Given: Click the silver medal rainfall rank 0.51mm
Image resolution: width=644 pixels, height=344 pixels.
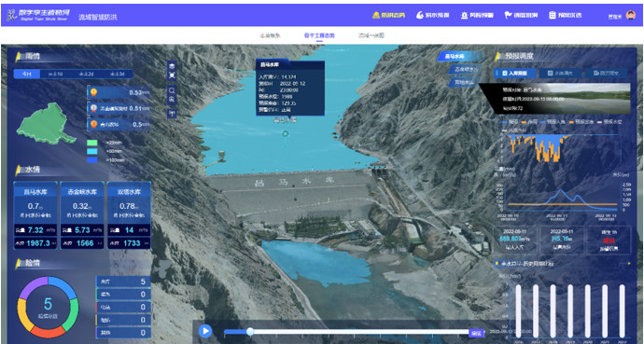Looking at the screenshot, I should pyautogui.click(x=119, y=109).
